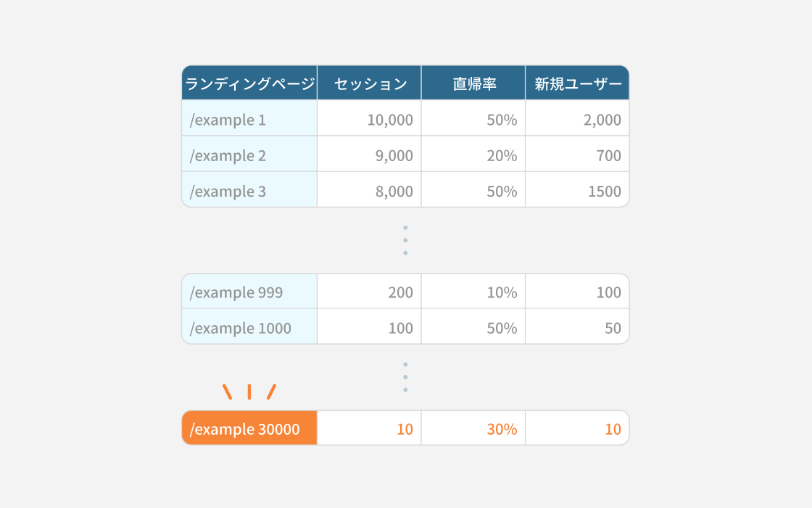Click the orange 30% bounce rate value
Image resolution: width=812 pixels, height=508 pixels.
(502, 429)
